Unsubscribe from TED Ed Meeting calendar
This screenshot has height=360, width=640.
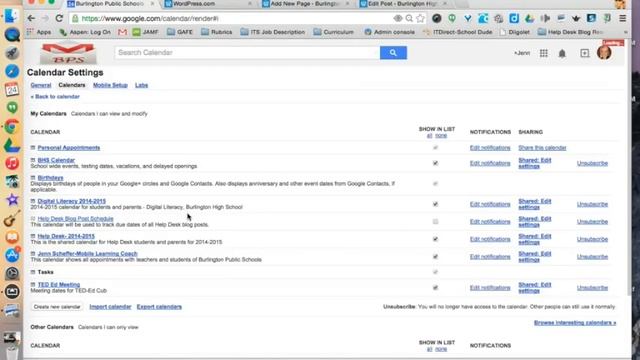(592, 288)
